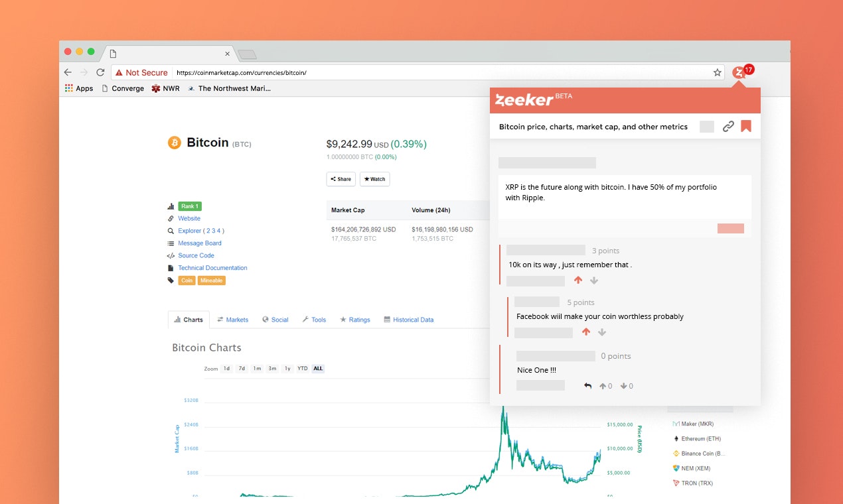This screenshot has width=843, height=504.
Task: Click the Bitcoin logo next to the coin name
Action: click(x=174, y=143)
